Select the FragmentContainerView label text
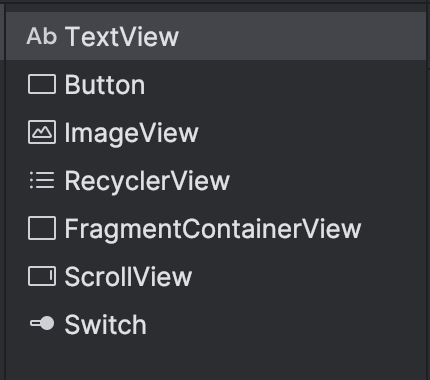The image size is (430, 380). pyautogui.click(x=213, y=229)
